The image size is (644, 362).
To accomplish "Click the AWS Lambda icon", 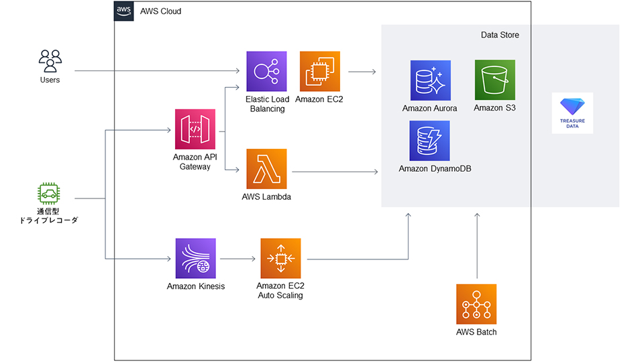I will [266, 169].
